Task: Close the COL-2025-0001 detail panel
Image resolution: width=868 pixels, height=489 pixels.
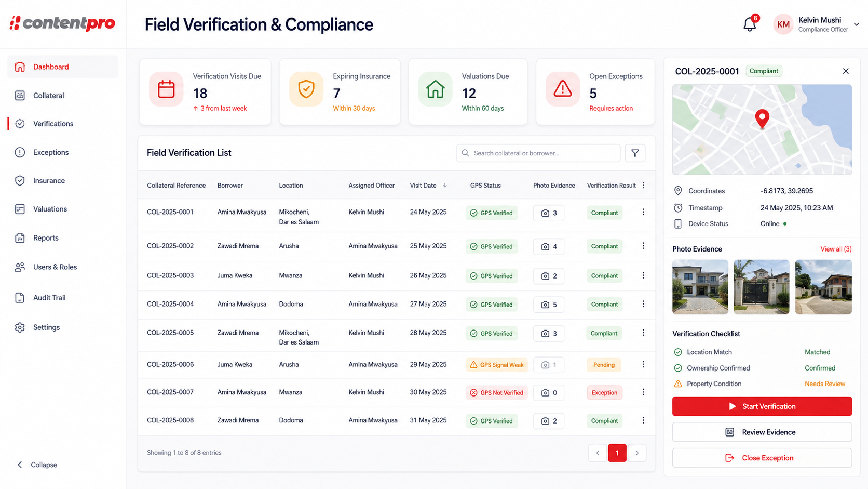Action: (846, 71)
